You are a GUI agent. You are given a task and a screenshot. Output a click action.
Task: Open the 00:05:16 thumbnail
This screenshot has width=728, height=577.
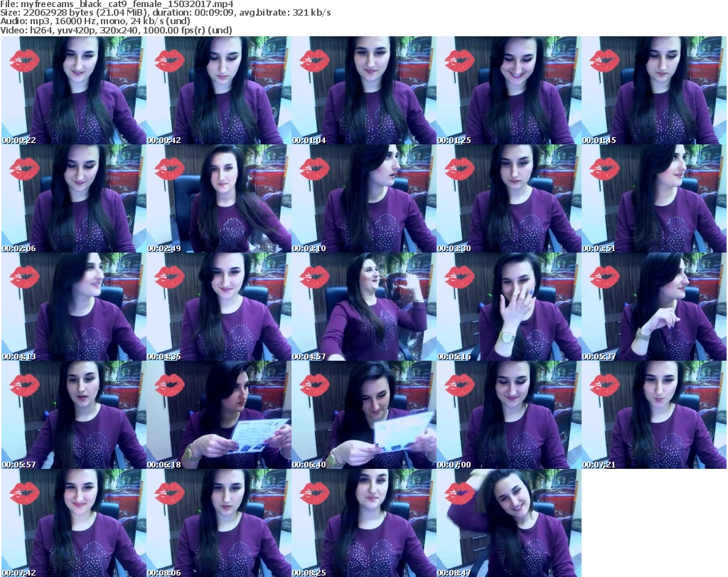[509, 307]
